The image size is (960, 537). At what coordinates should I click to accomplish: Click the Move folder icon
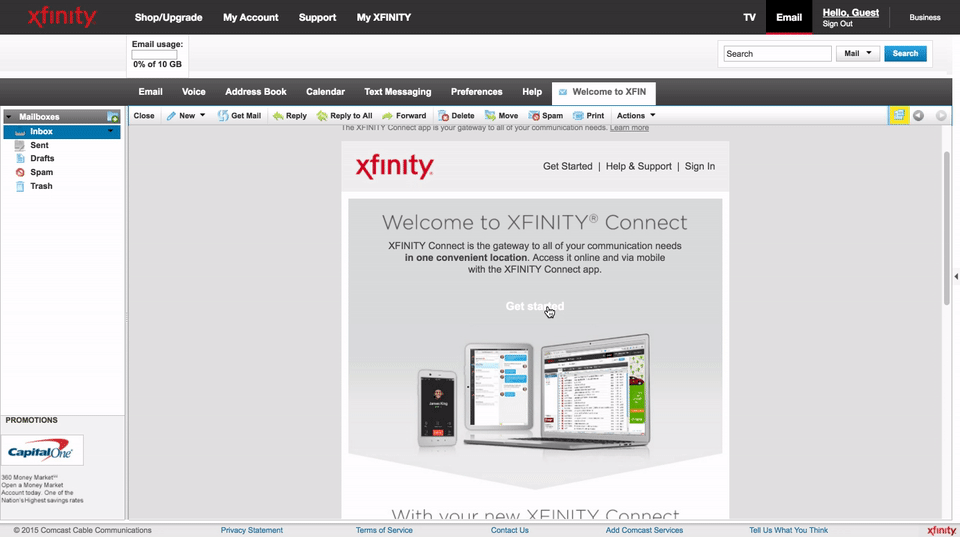[490, 116]
